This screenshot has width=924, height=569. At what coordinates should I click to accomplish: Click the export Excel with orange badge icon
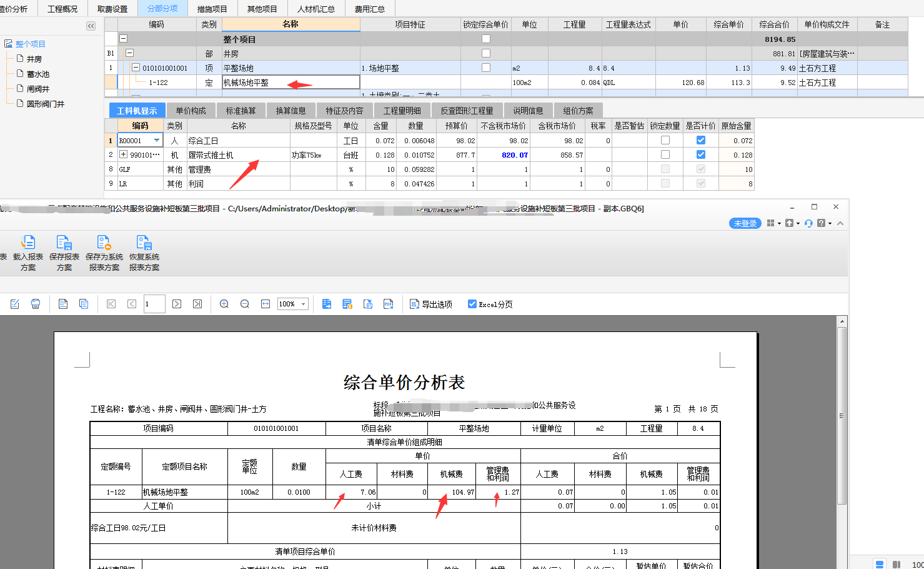click(347, 304)
